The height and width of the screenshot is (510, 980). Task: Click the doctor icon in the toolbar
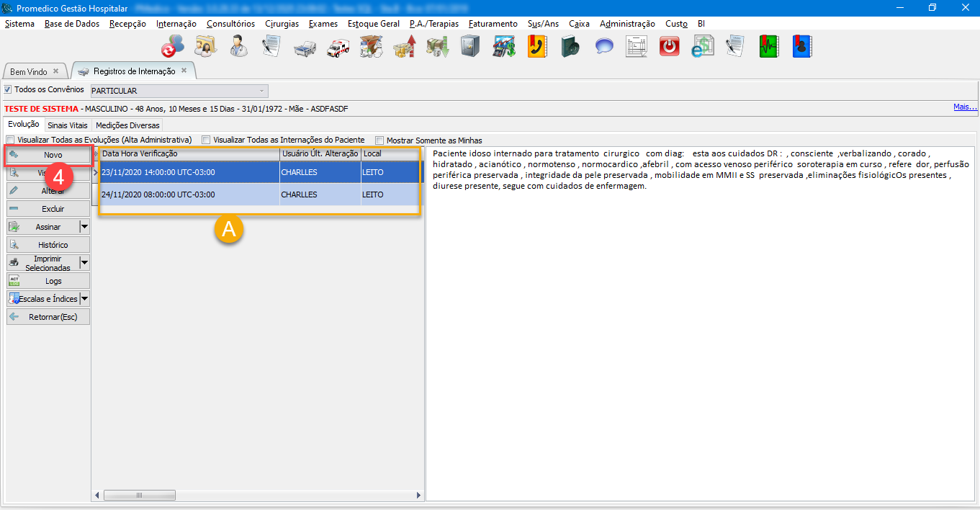(x=238, y=47)
